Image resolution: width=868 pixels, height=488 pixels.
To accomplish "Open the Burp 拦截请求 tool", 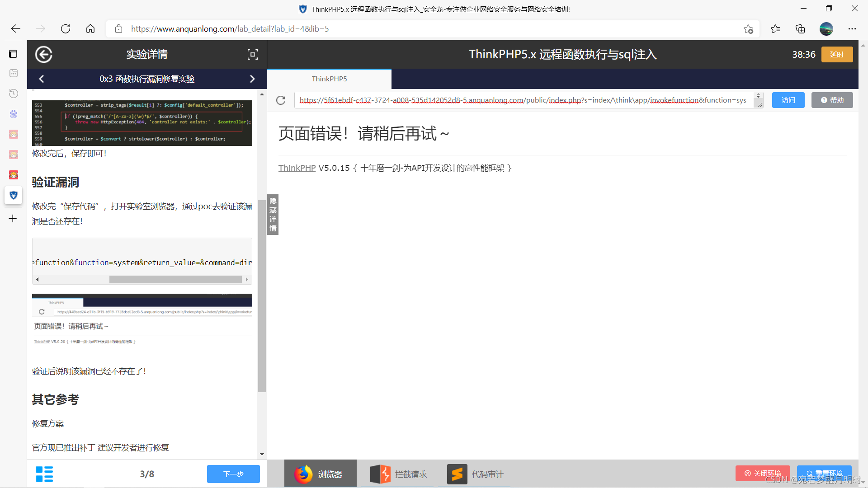I will coord(397,474).
